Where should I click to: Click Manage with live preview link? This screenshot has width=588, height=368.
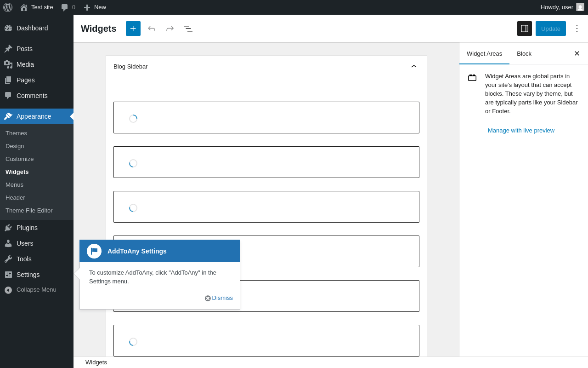click(521, 130)
